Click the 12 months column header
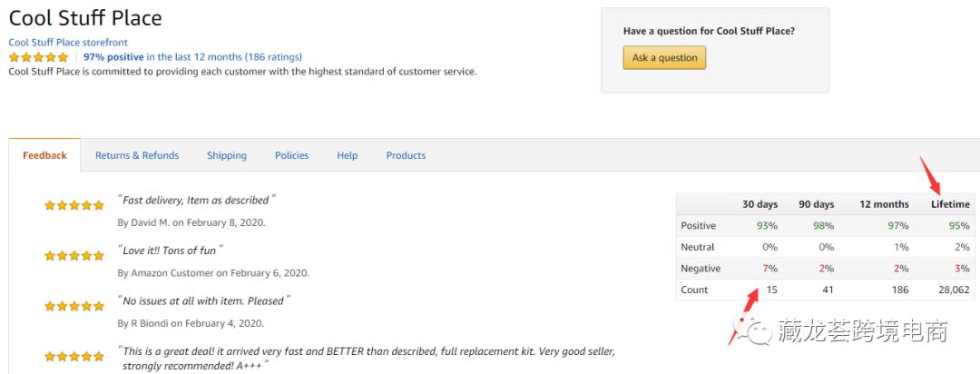980x374 pixels. click(x=885, y=204)
